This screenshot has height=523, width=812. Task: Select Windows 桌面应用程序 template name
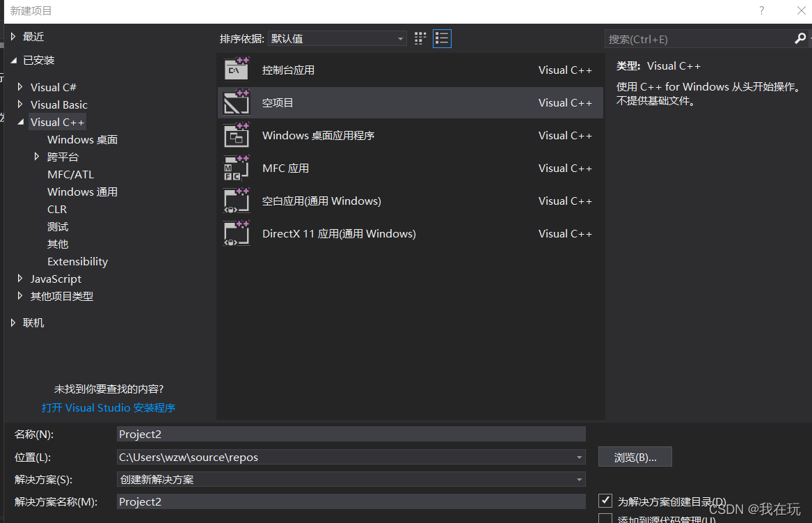tap(318, 135)
